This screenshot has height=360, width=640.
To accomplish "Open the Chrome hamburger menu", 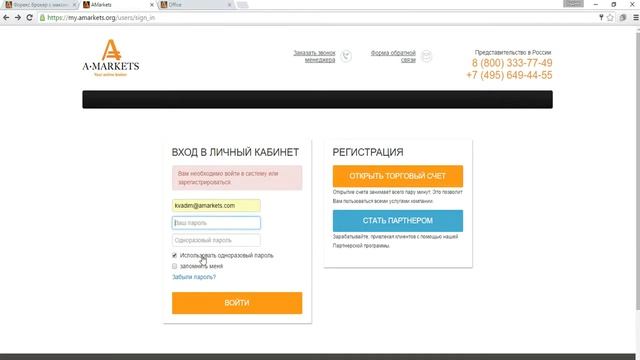I will [x=636, y=18].
